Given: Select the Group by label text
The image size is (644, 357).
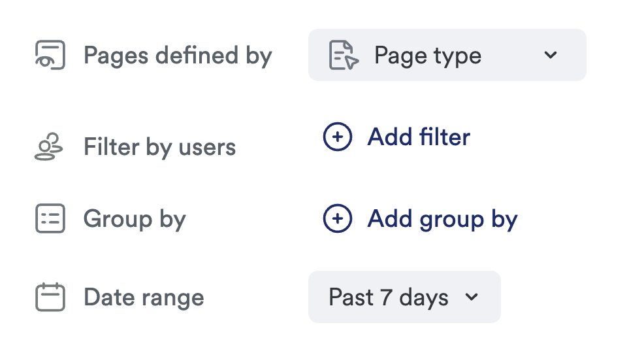Looking at the screenshot, I should point(135,219).
